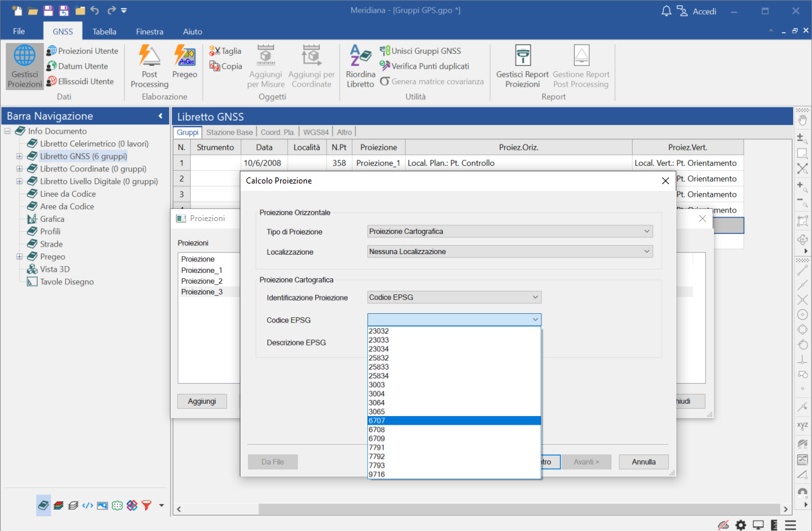Click the Aggiungi button in Proiezioni window
Viewport: 812px width, 531px height.
coord(202,401)
